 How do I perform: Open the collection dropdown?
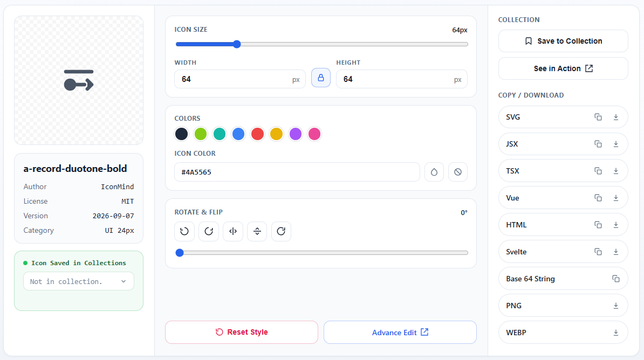(78, 281)
